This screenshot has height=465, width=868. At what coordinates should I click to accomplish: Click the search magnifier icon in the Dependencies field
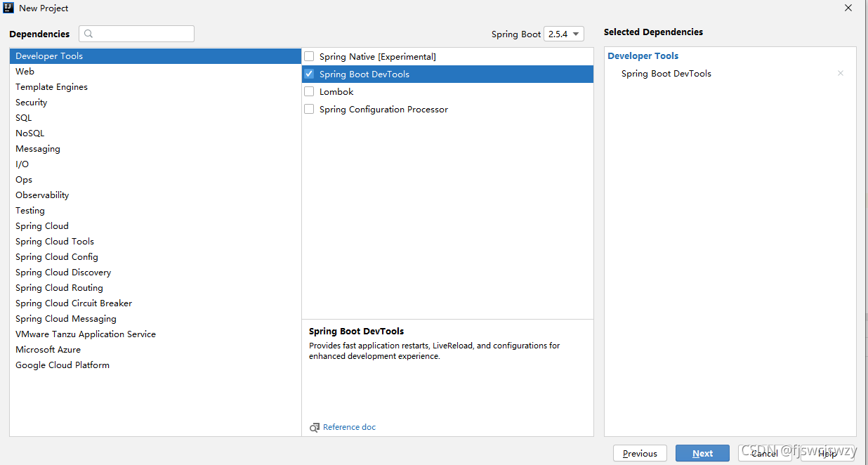(x=90, y=34)
